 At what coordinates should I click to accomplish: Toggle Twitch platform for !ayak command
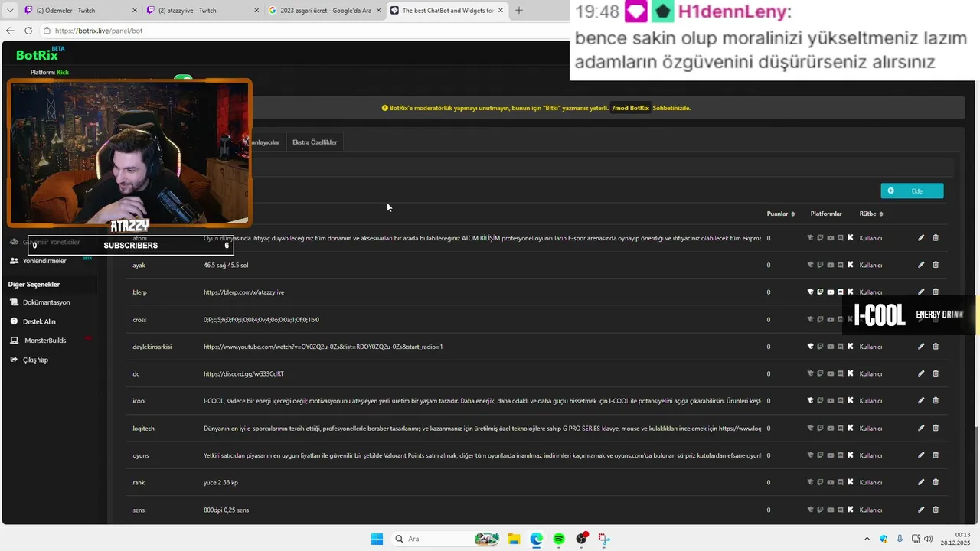pyautogui.click(x=820, y=265)
